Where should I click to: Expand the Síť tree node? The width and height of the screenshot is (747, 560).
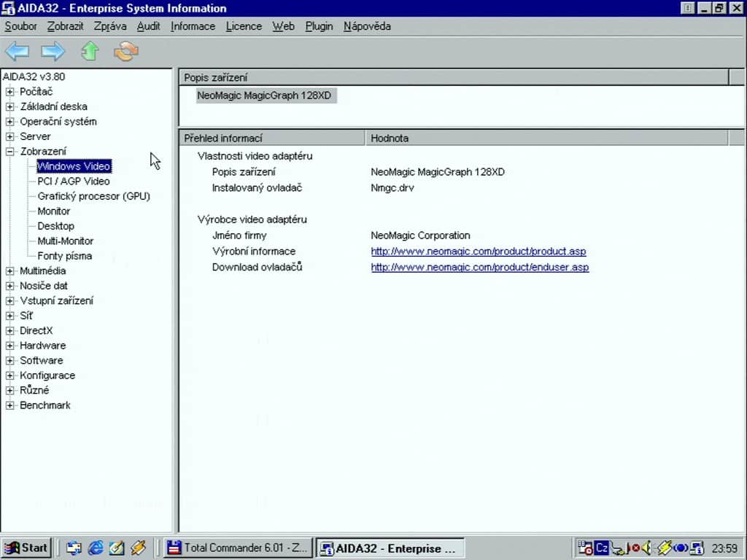(9, 316)
